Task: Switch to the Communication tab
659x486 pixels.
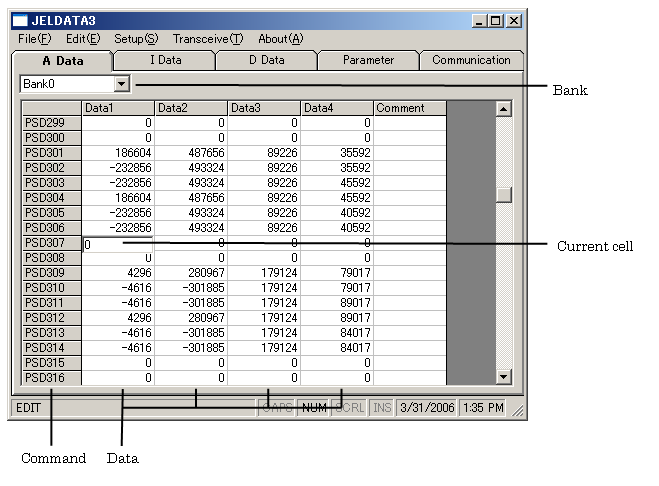Action: click(x=471, y=60)
